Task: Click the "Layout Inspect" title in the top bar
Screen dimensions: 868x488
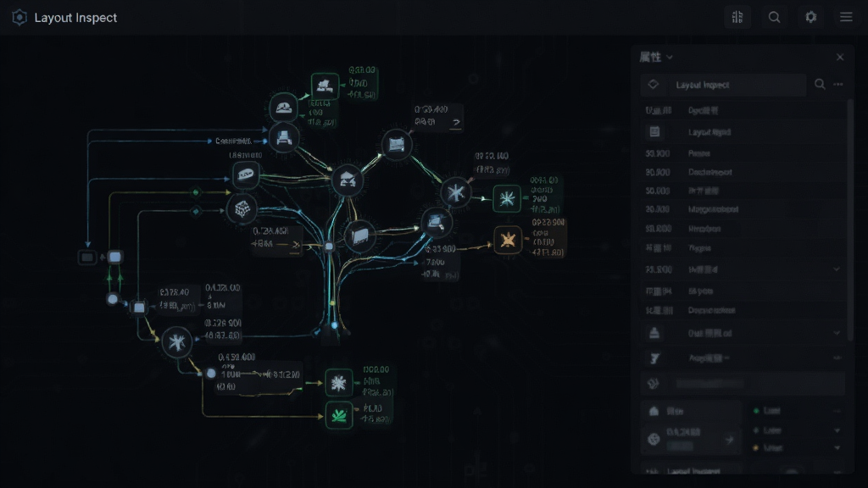Action: (x=75, y=18)
